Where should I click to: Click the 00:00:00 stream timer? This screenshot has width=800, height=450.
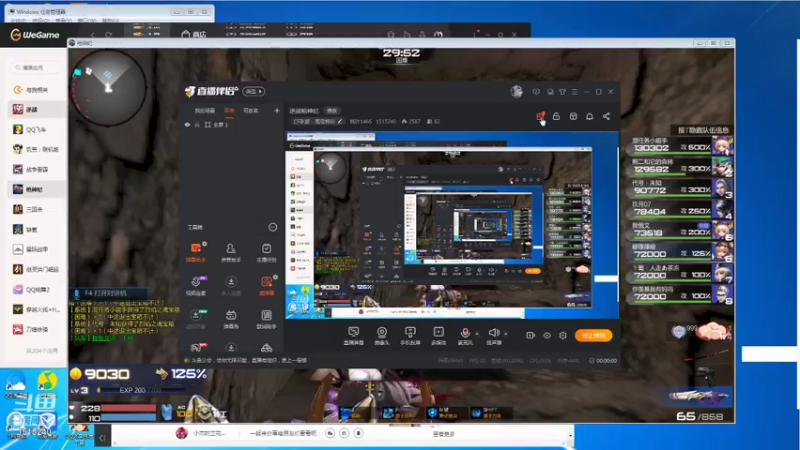pyautogui.click(x=603, y=361)
